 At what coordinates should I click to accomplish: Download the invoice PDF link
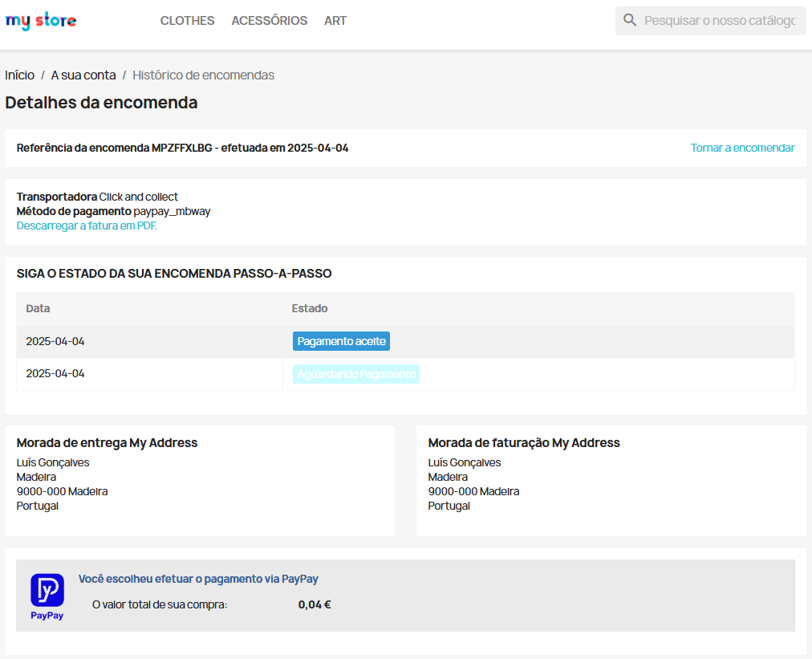click(x=87, y=226)
